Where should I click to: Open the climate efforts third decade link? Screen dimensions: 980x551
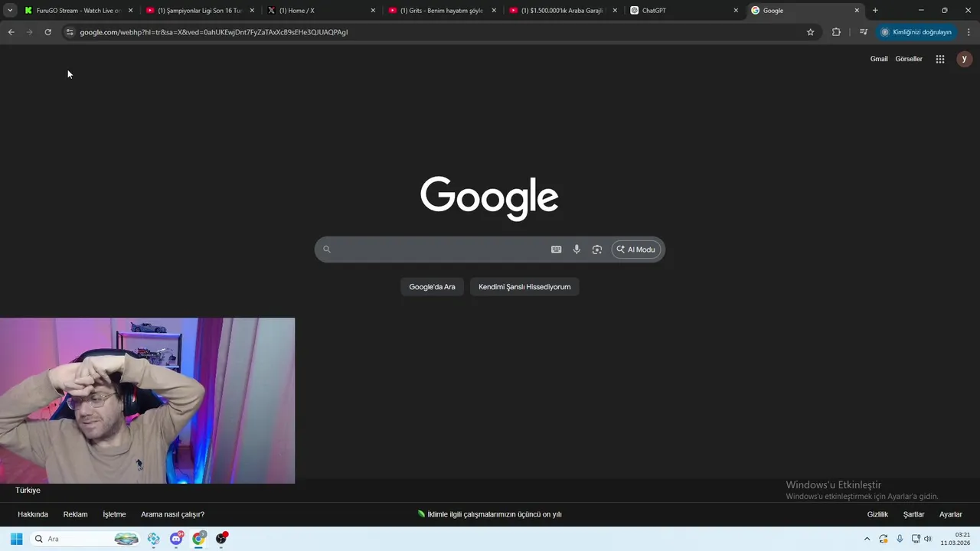pyautogui.click(x=490, y=514)
